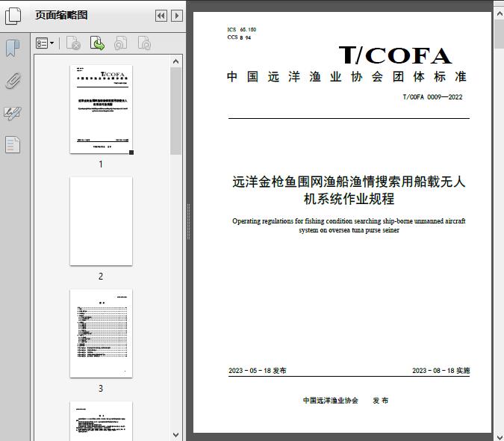
Task: Open the Bookmarks sidebar panel
Action: tap(13, 49)
